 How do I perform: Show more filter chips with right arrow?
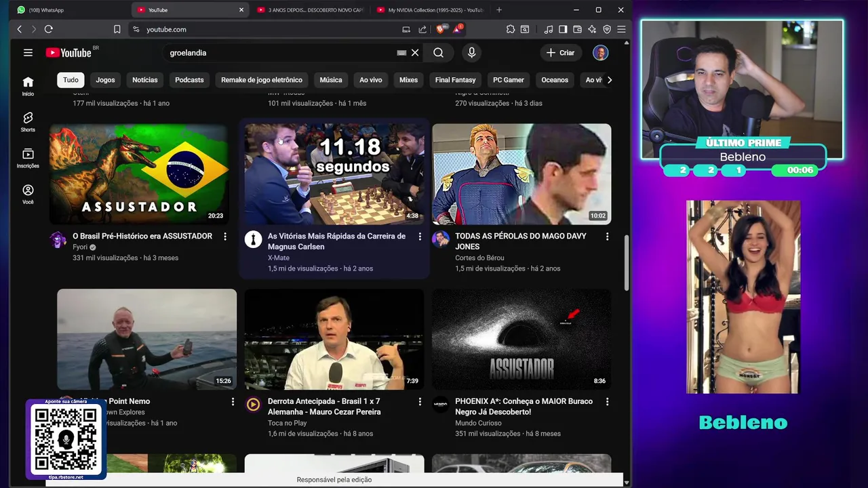click(x=609, y=80)
